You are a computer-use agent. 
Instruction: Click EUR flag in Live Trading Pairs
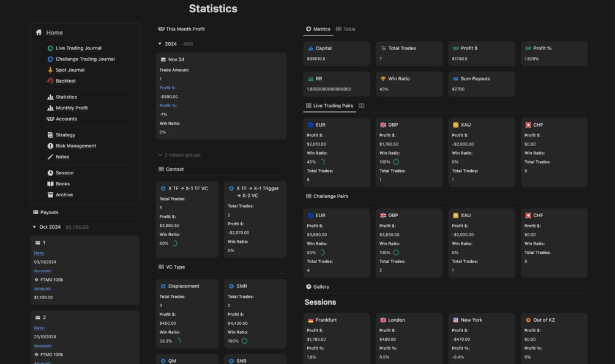[x=311, y=125]
